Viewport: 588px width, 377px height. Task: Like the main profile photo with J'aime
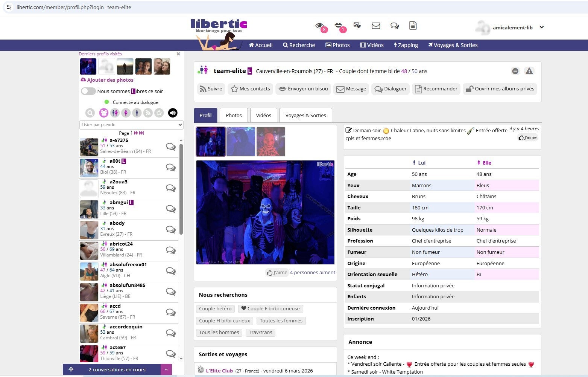pyautogui.click(x=277, y=273)
